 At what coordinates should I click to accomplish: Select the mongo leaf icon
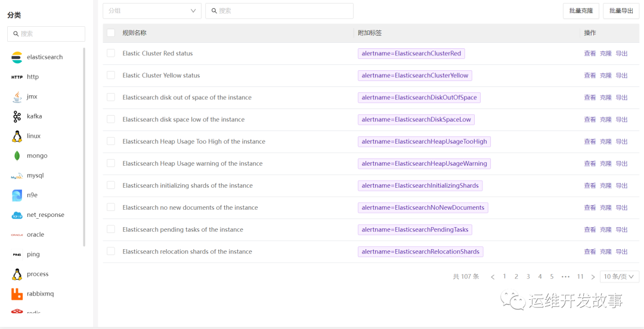point(17,156)
